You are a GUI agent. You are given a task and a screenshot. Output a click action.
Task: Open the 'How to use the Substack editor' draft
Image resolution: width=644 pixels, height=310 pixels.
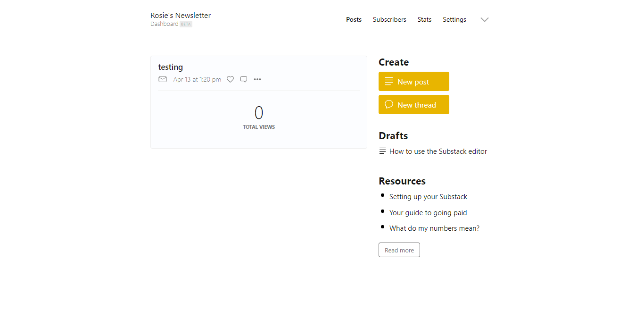tap(438, 151)
